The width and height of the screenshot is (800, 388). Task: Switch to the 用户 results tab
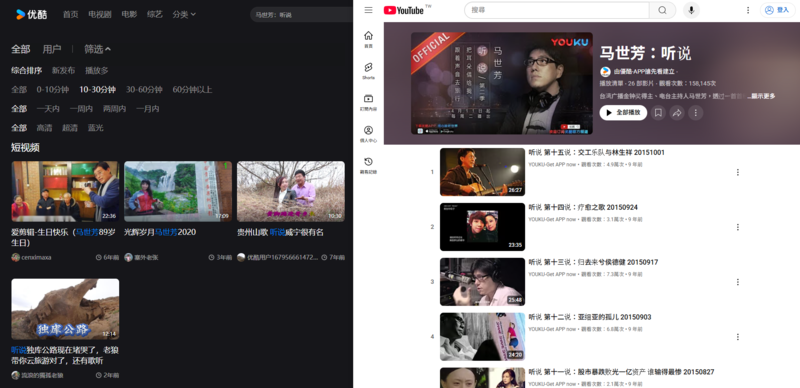click(x=52, y=49)
